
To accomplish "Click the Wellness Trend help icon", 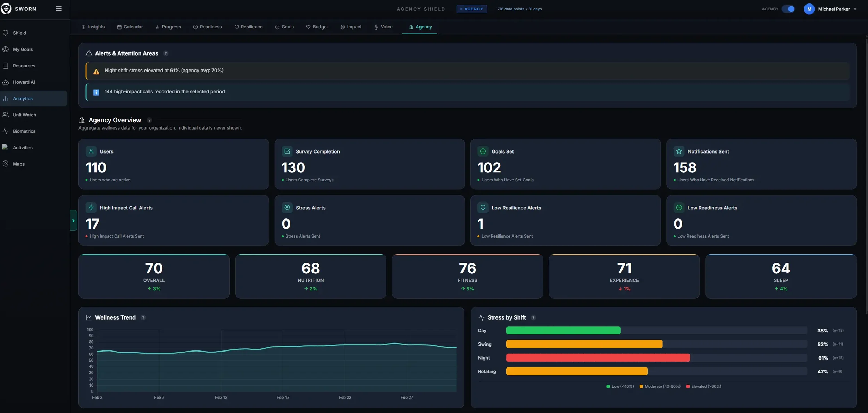I will point(143,317).
